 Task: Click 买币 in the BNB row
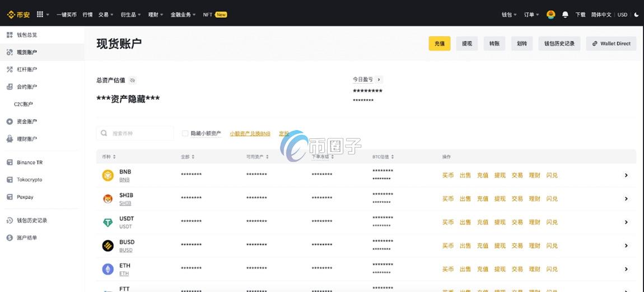(x=447, y=175)
